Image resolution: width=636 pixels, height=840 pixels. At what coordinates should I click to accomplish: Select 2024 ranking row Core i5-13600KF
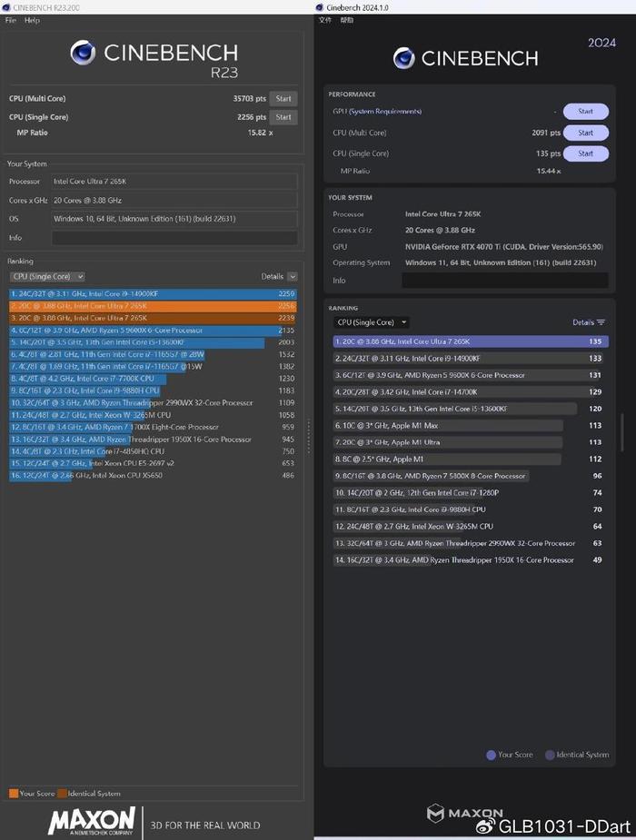(471, 409)
